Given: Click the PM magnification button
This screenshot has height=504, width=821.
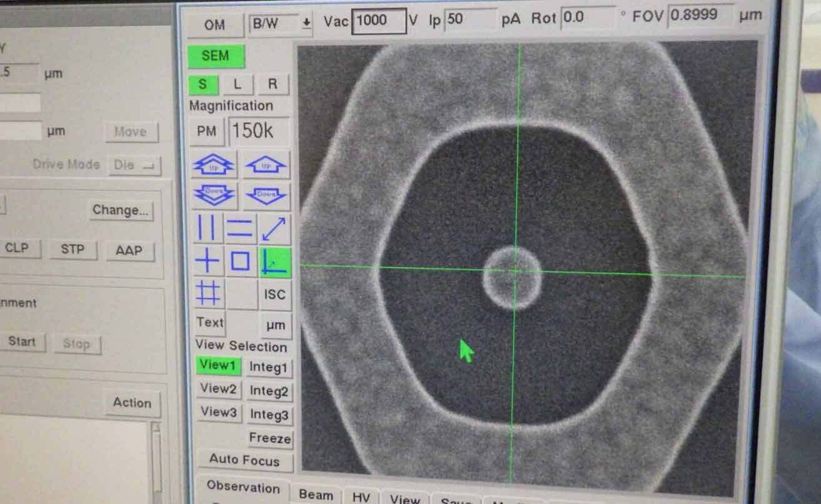Looking at the screenshot, I should (x=206, y=131).
